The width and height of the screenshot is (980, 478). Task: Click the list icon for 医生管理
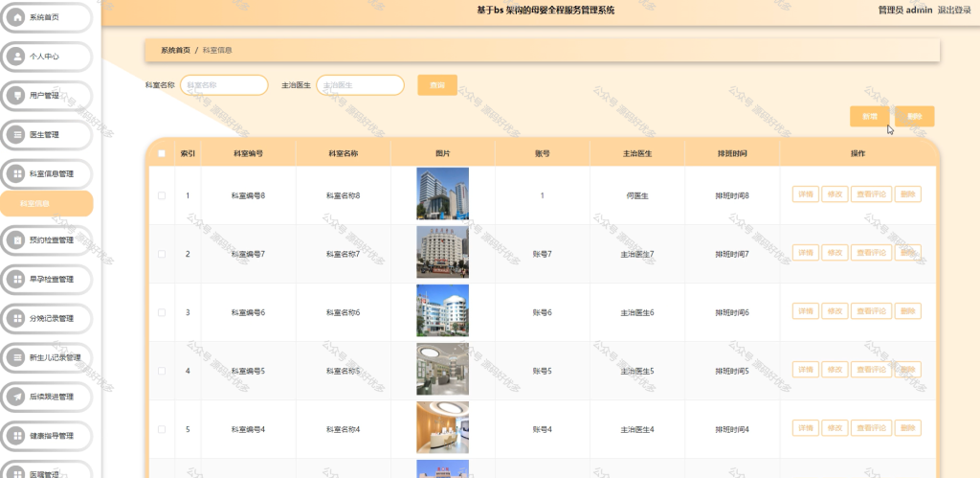coord(17,134)
